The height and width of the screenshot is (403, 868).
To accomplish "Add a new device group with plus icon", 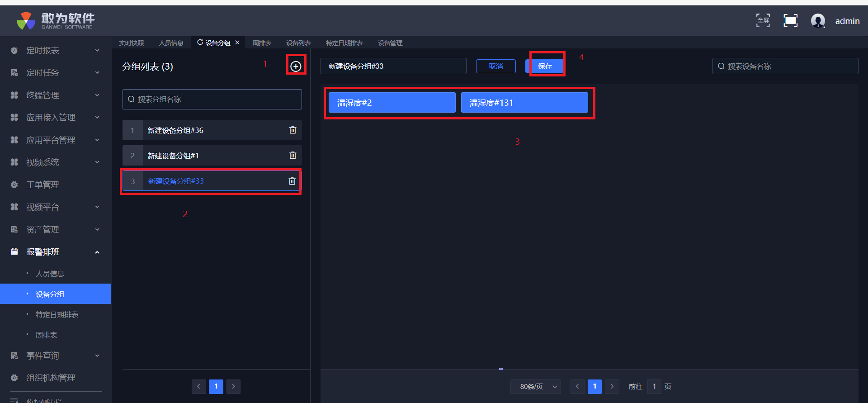I will (296, 66).
